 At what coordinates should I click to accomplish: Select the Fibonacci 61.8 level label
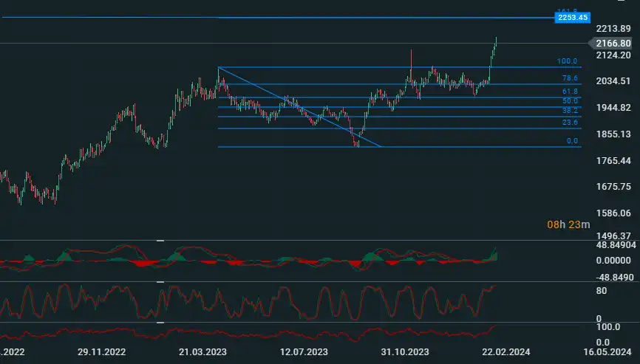(x=569, y=92)
